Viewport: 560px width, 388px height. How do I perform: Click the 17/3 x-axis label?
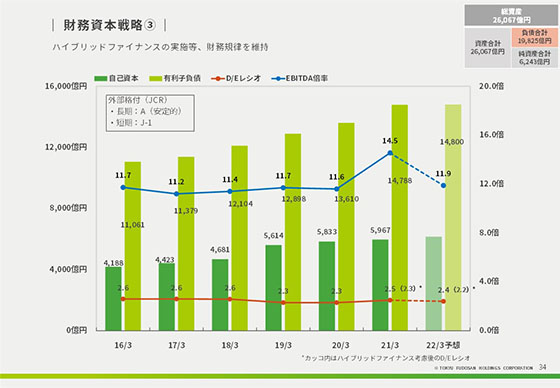point(177,345)
